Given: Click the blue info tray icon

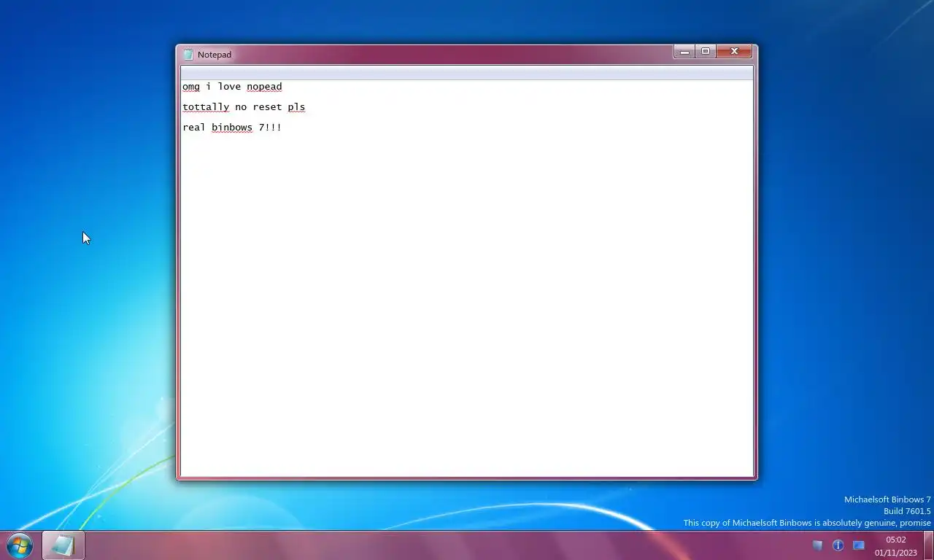Looking at the screenshot, I should 838,545.
